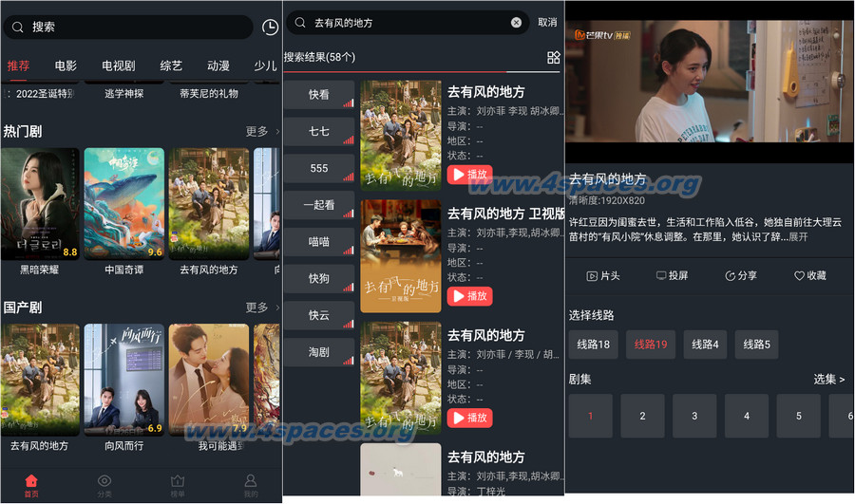
Task: Tap the 首页 home icon
Action: click(x=31, y=481)
